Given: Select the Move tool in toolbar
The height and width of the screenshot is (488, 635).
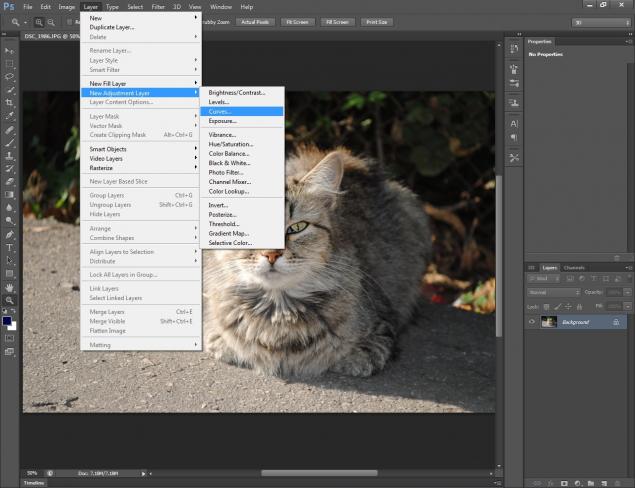Looking at the screenshot, I should coord(10,49).
